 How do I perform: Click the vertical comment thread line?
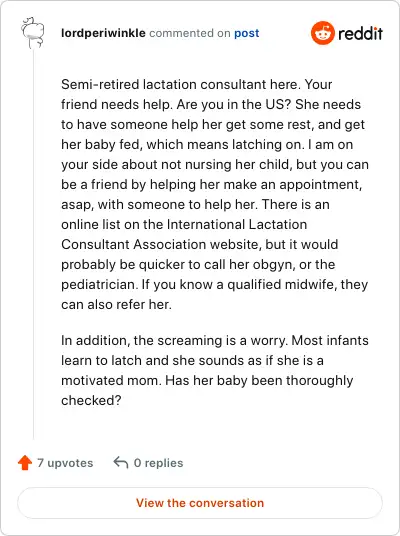tap(34, 244)
